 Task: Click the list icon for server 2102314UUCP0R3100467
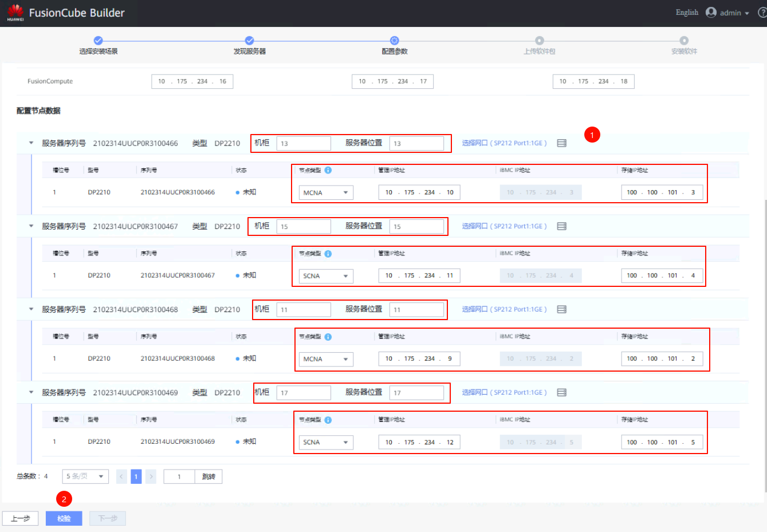pos(561,226)
